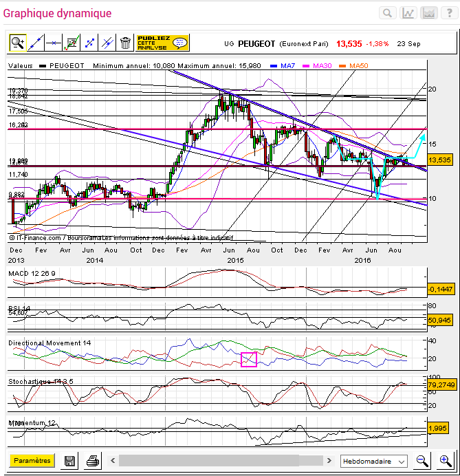Screen dimensions: 460x476
Task: Open the chart indicators tool
Action: 72,43
